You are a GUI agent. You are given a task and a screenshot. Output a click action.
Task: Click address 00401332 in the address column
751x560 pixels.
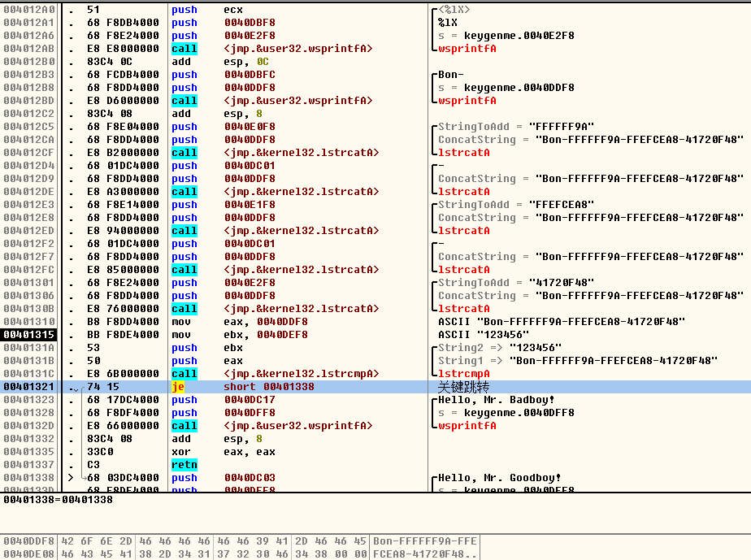(x=29, y=438)
